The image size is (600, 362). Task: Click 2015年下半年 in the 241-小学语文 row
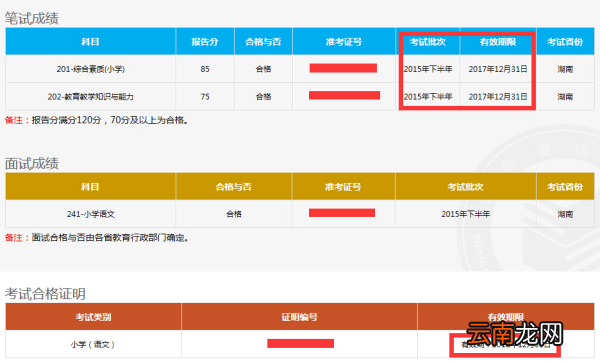[466, 214]
